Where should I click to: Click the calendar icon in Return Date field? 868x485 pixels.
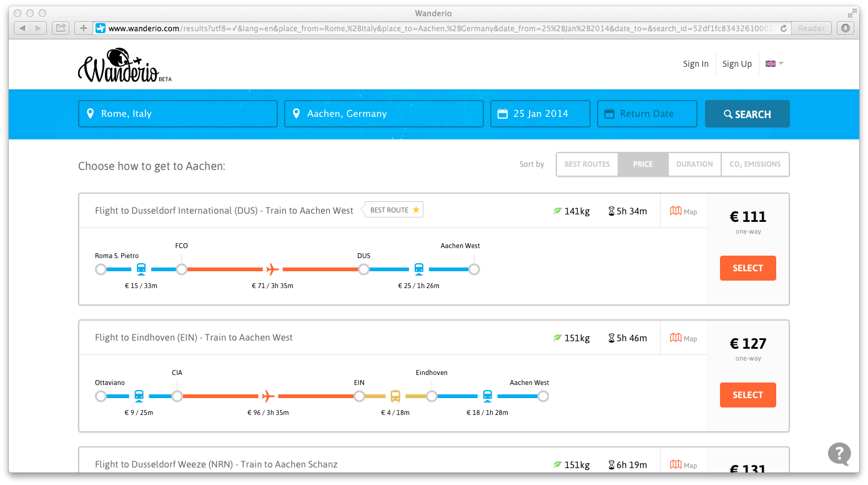(x=609, y=114)
